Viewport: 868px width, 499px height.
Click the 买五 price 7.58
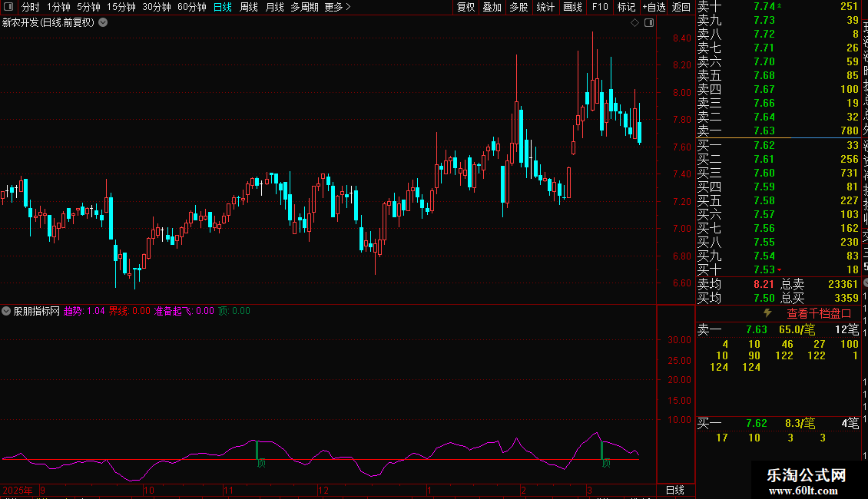pos(764,200)
